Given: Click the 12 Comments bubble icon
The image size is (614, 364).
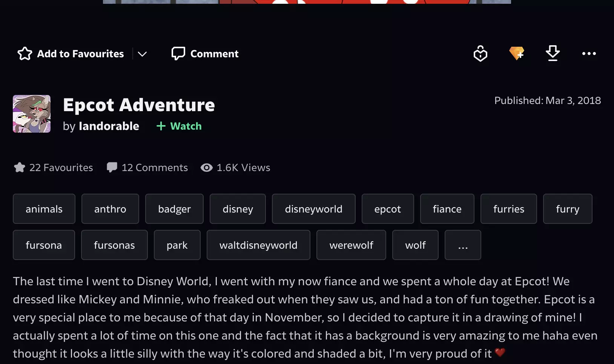Looking at the screenshot, I should point(112,167).
